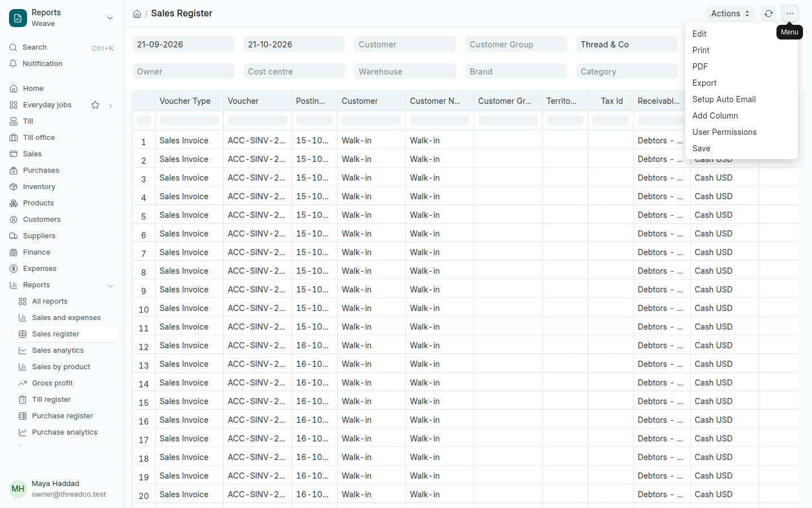Open the Customer Group filter dropdown
This screenshot has width=812, height=508.
516,45
